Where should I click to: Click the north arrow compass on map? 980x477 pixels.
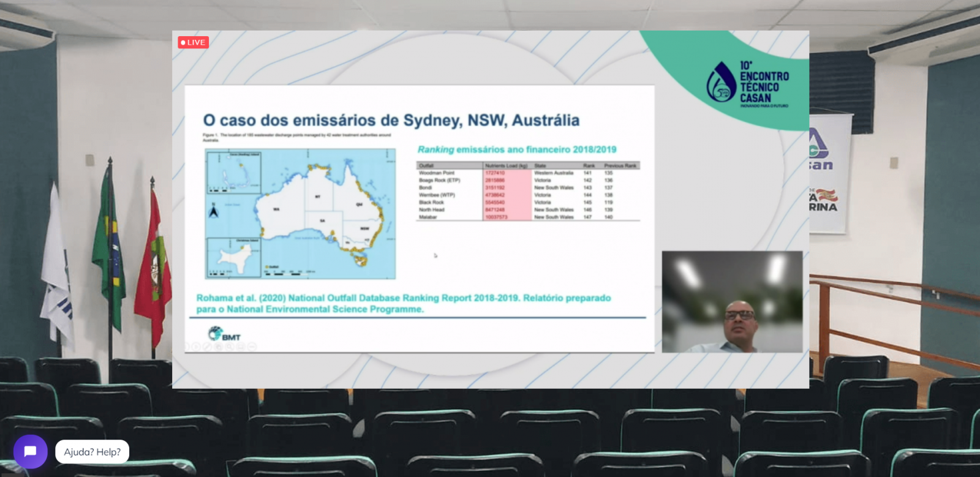coord(214,211)
